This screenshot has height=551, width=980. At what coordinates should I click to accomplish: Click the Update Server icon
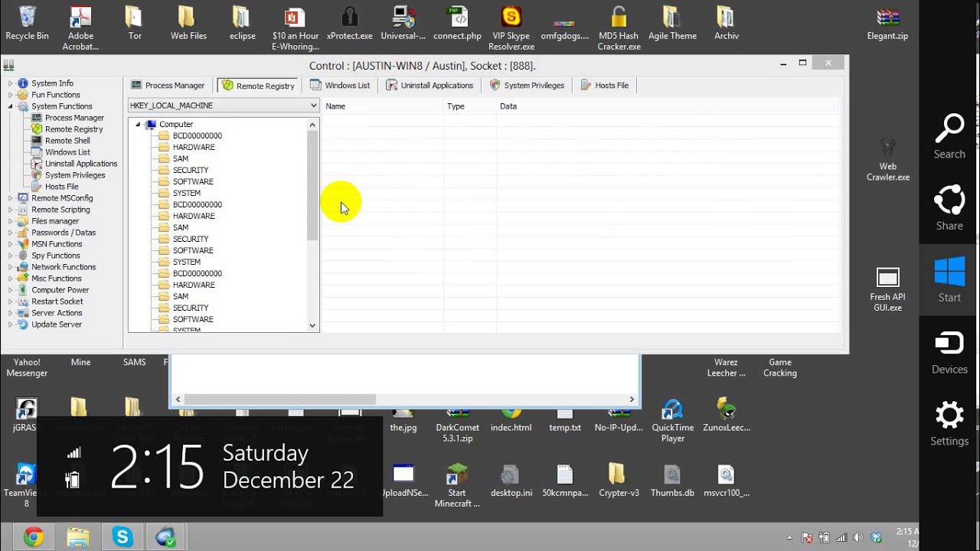tap(23, 324)
